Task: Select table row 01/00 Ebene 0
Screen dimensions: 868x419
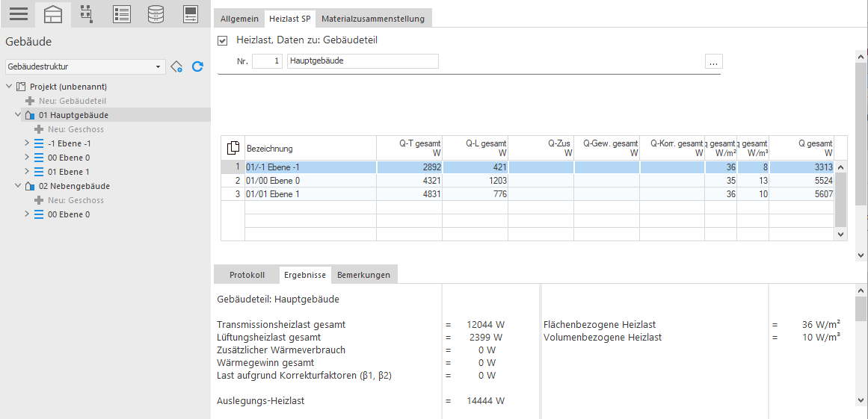Action: tap(527, 181)
